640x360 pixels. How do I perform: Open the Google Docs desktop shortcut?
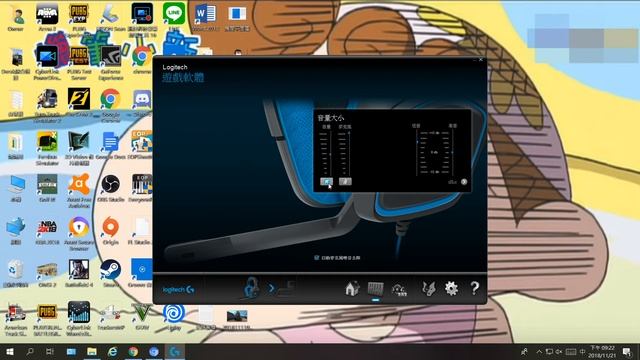coord(111,146)
